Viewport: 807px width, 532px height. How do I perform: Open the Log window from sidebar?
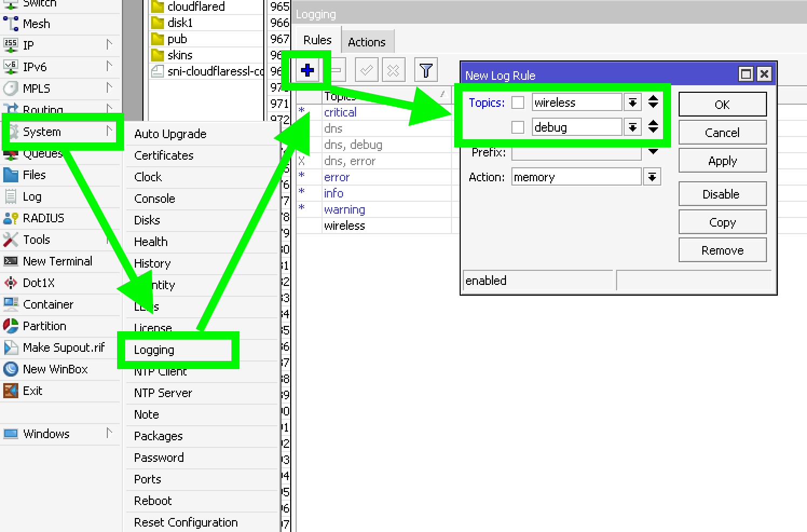pyautogui.click(x=32, y=196)
